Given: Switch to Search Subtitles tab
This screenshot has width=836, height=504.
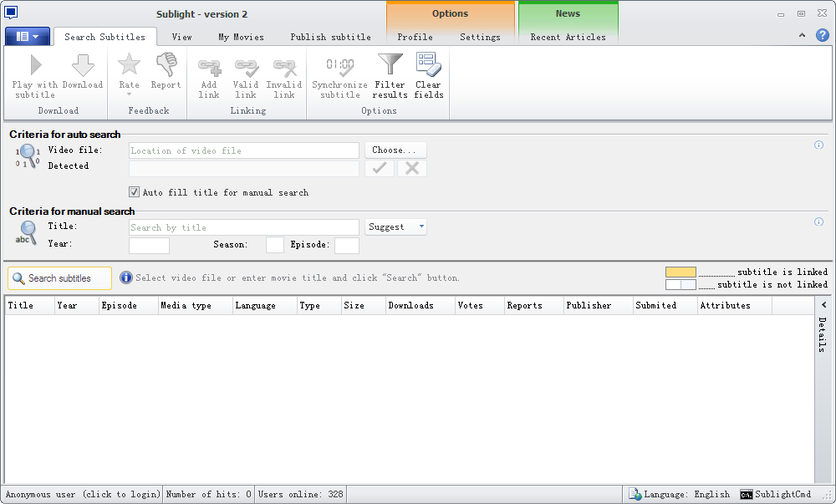Looking at the screenshot, I should (105, 37).
